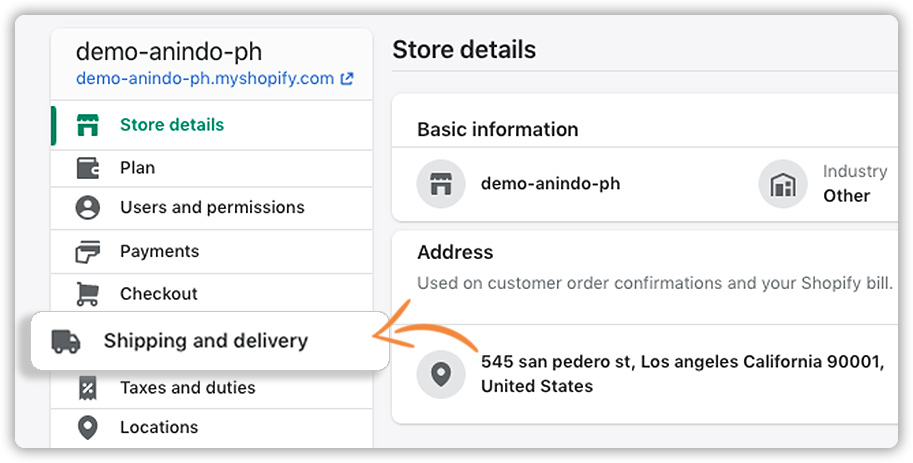Select Taxes and duties
Screen dimensions: 913x463
211,388
